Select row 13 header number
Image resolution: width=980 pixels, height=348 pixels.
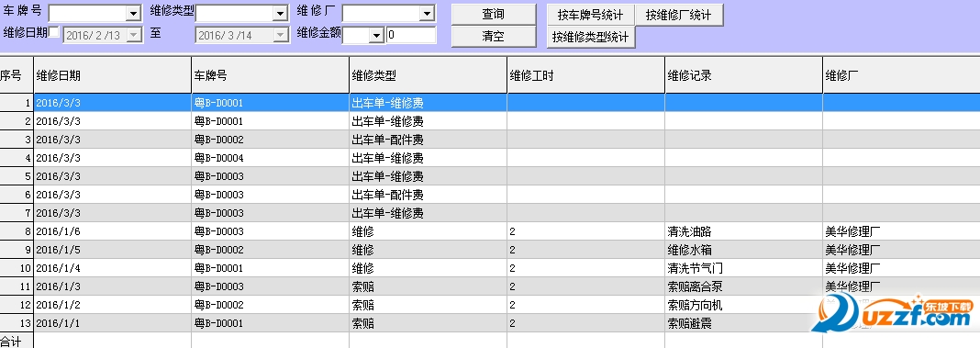pyautogui.click(x=17, y=323)
